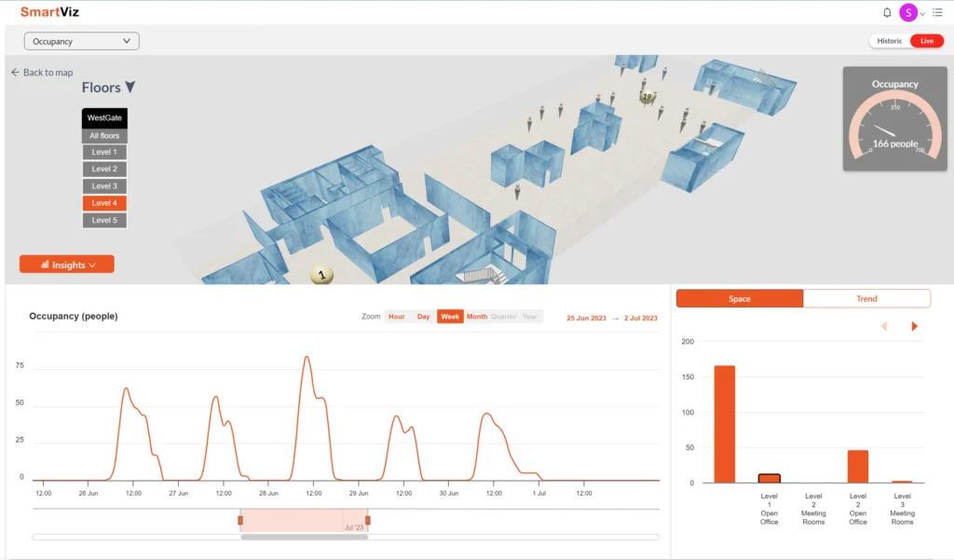
Task: Switch to Historic mode
Action: click(889, 41)
